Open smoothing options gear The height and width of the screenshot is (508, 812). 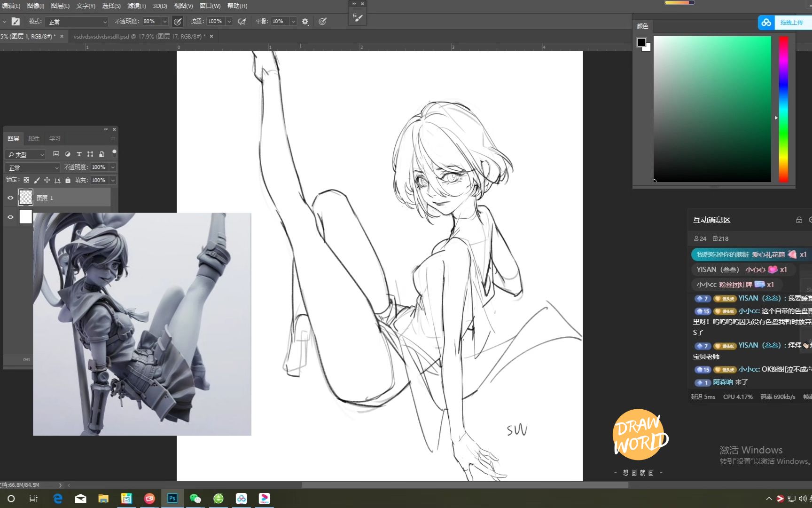[x=305, y=21]
